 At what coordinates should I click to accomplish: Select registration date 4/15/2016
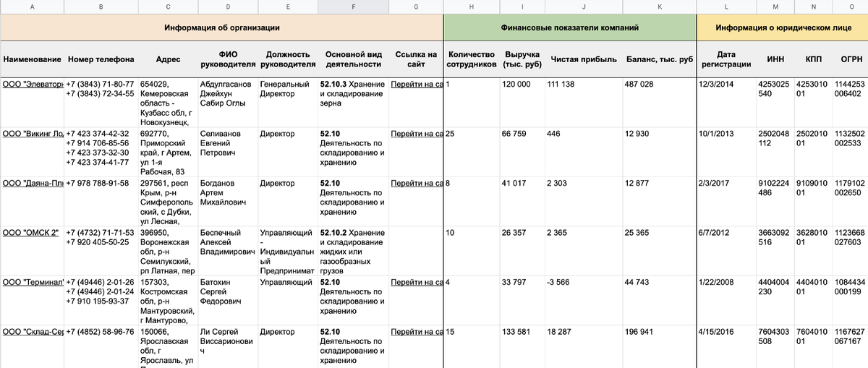pos(726,346)
